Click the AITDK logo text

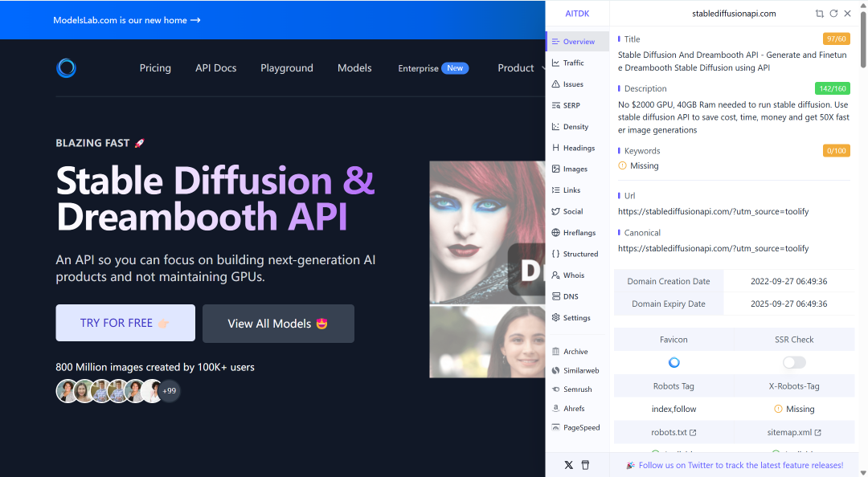pos(577,14)
